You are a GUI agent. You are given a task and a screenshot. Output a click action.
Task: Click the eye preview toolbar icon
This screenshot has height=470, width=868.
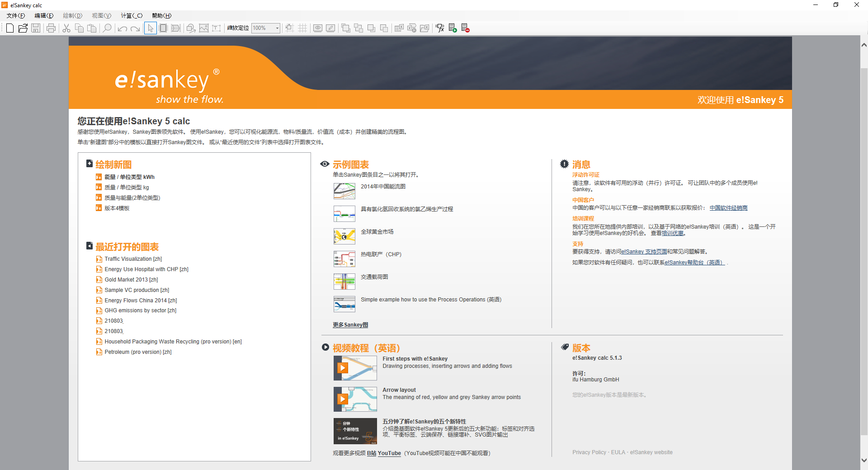pyautogui.click(x=318, y=28)
